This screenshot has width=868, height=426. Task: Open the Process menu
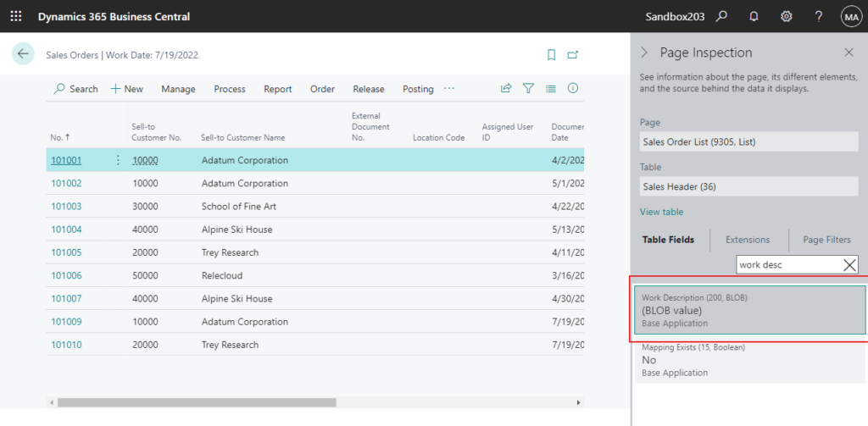point(230,89)
